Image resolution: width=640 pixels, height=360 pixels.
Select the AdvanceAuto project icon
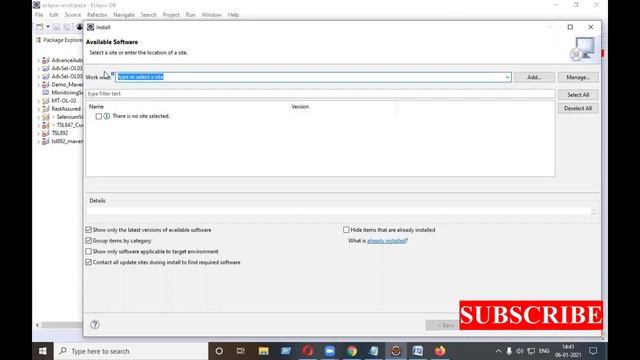[x=46, y=60]
